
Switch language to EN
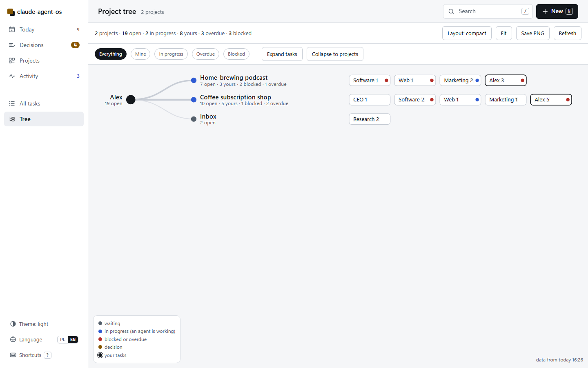coord(73,339)
